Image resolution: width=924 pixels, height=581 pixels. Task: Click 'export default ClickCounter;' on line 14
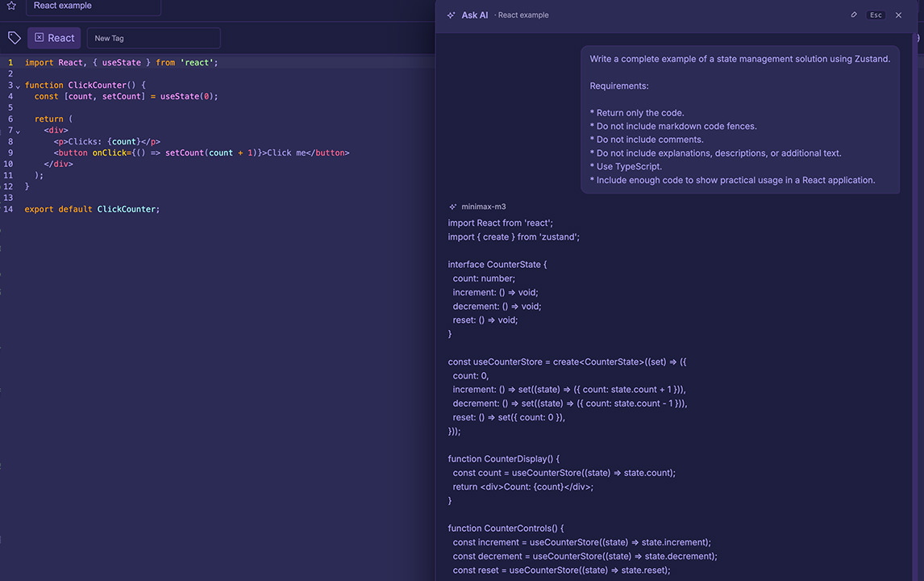92,209
